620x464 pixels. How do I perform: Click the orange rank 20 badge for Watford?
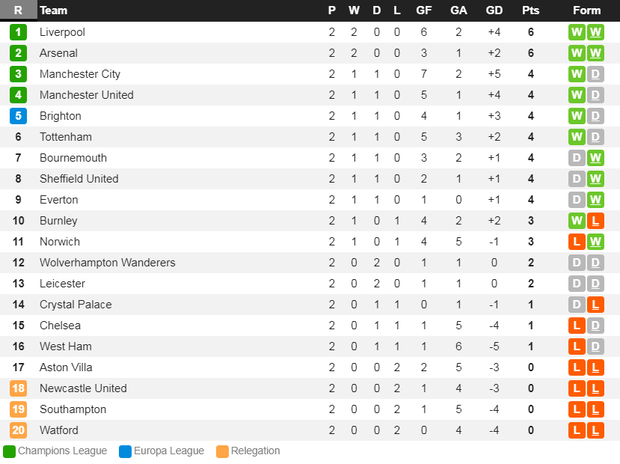(x=18, y=430)
